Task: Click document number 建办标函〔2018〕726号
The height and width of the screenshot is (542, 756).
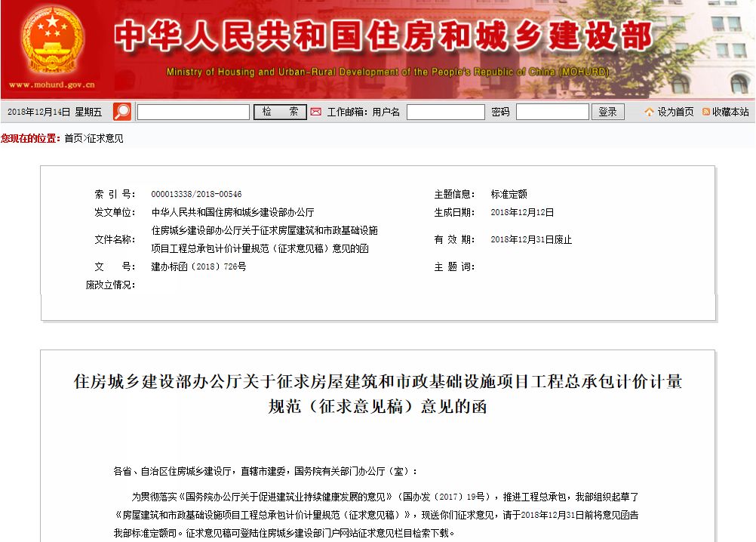Action: click(x=198, y=266)
